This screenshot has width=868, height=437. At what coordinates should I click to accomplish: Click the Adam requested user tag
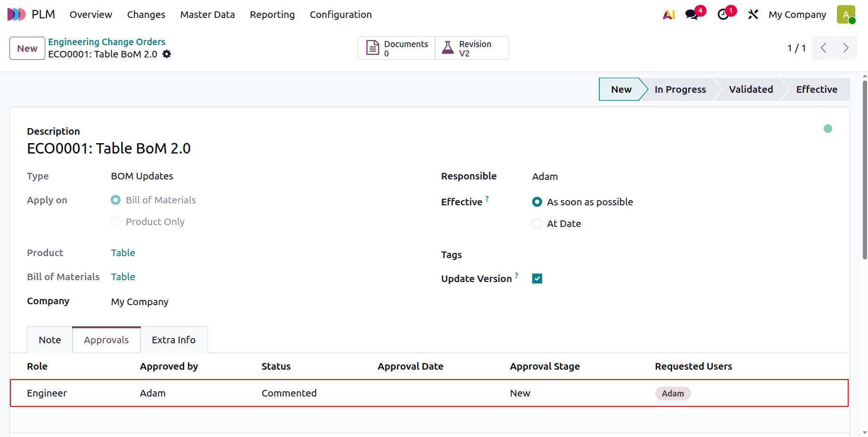point(673,394)
